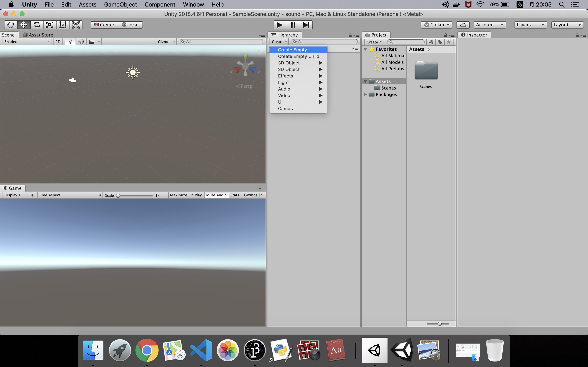Select the Scale tool icon
This screenshot has height=367, width=588.
(50, 25)
